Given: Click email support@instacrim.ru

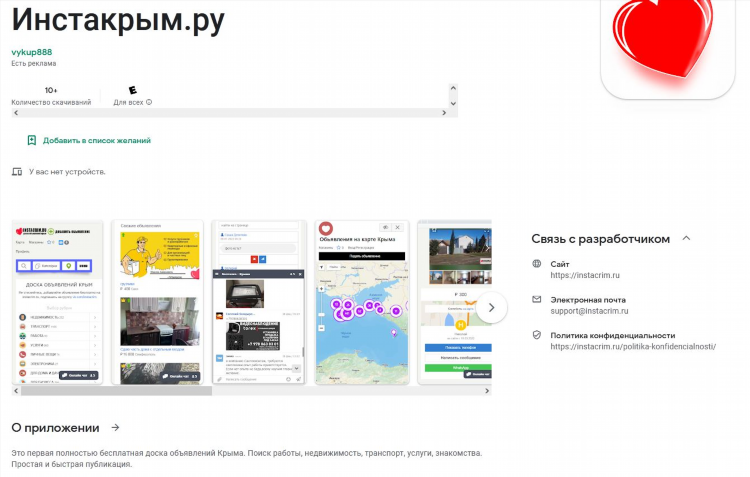Looking at the screenshot, I should (x=589, y=311).
